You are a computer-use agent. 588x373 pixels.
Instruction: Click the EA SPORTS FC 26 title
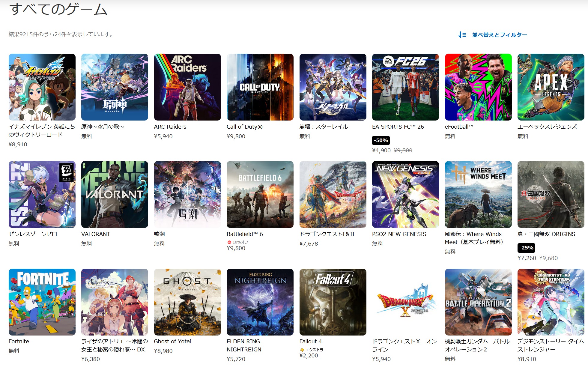point(398,127)
